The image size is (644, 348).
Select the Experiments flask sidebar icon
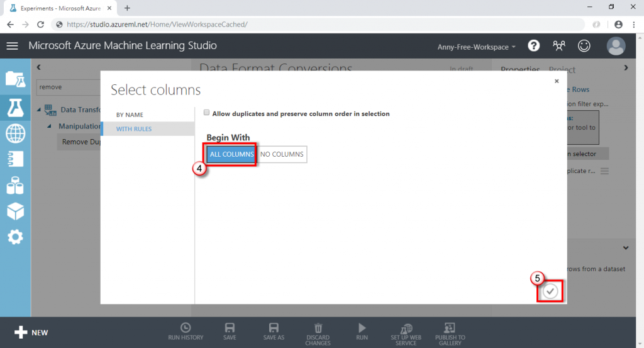(x=15, y=107)
